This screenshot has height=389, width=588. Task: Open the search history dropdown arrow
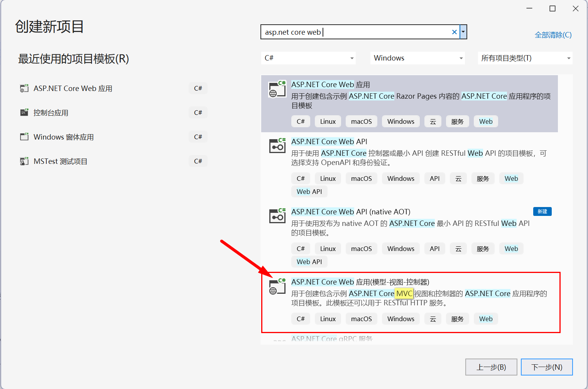[x=463, y=32]
